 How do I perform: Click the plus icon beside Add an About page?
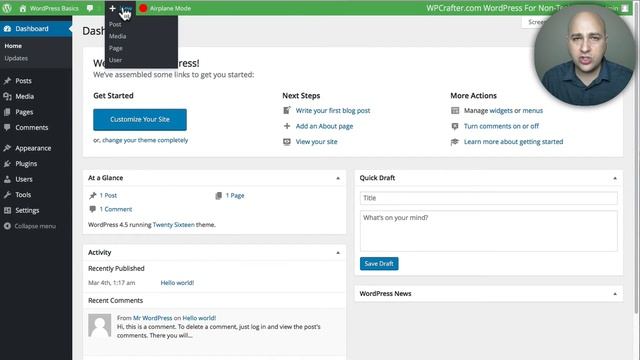click(287, 126)
